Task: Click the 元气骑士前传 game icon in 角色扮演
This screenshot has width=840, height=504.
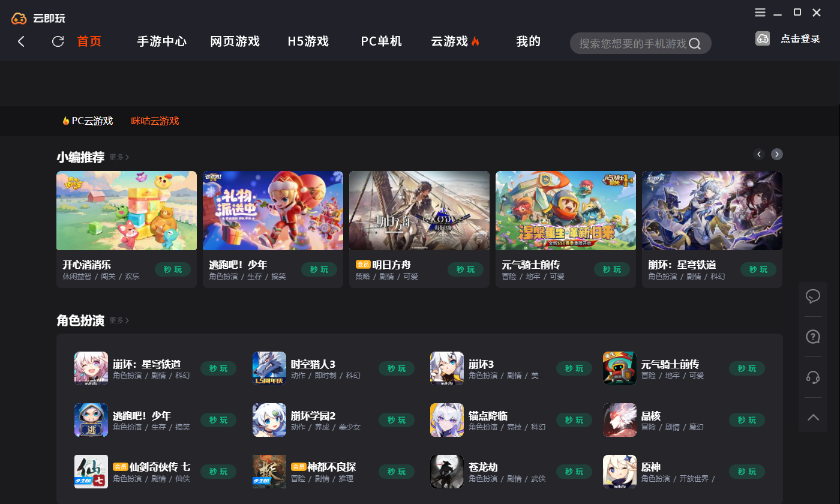Action: click(620, 368)
